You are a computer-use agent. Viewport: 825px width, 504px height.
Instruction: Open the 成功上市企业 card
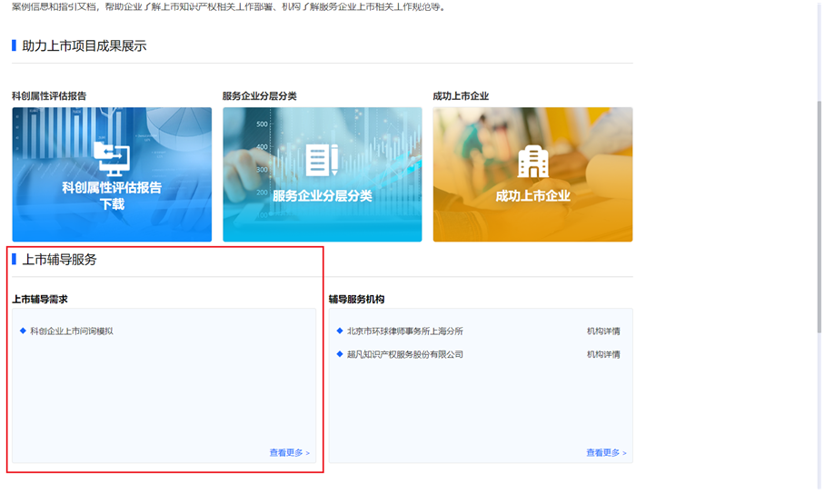pos(532,174)
